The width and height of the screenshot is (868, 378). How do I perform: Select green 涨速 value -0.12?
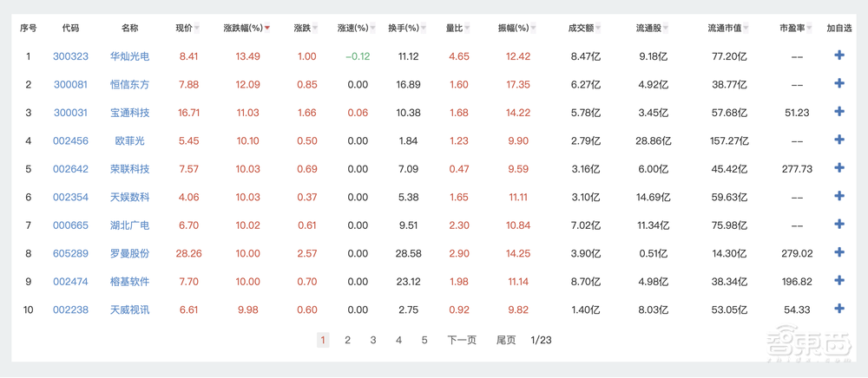[357, 55]
